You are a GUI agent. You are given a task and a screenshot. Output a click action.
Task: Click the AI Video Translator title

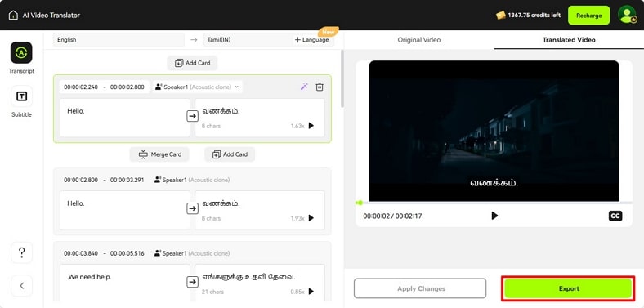click(51, 16)
